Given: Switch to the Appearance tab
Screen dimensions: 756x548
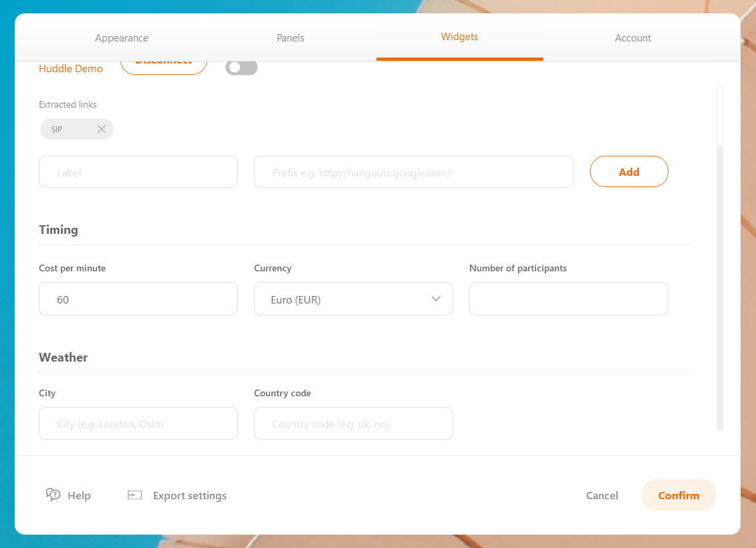Looking at the screenshot, I should point(122,38).
